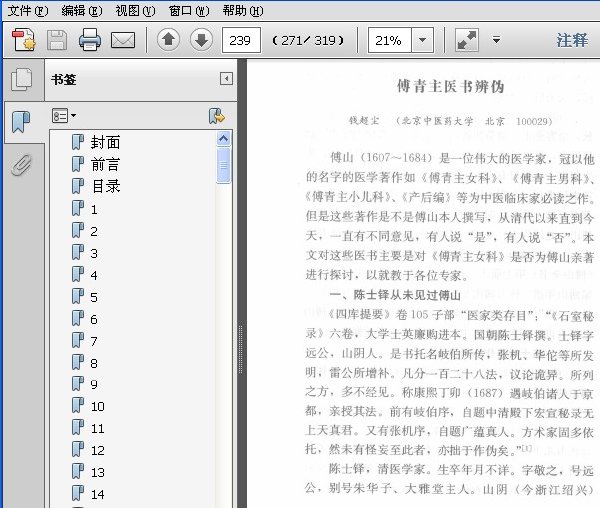Click the bookmark icon beside 目录
Screen dimensions: 600x508
(78, 186)
